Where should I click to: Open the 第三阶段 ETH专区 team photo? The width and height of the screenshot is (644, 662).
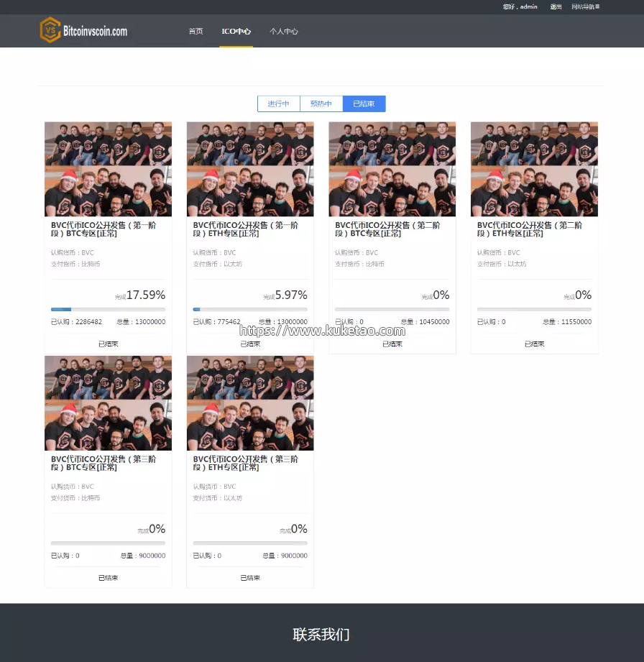[x=250, y=403]
